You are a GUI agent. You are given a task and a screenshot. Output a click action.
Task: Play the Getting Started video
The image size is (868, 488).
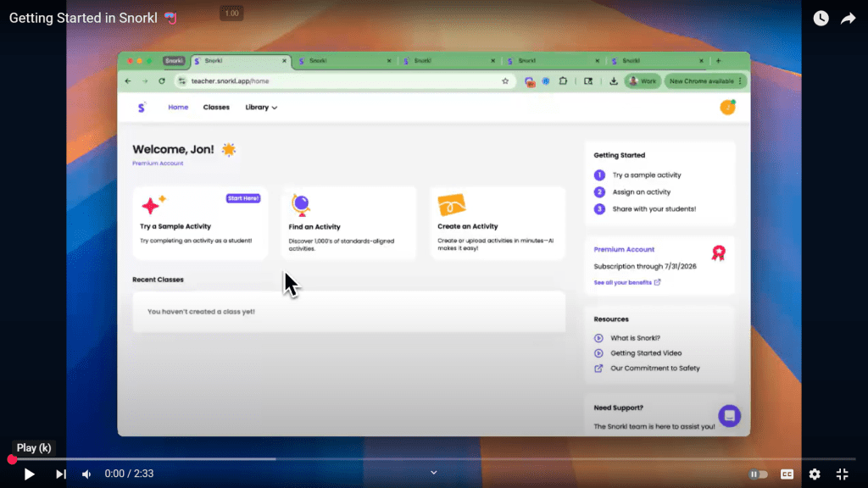(29, 474)
